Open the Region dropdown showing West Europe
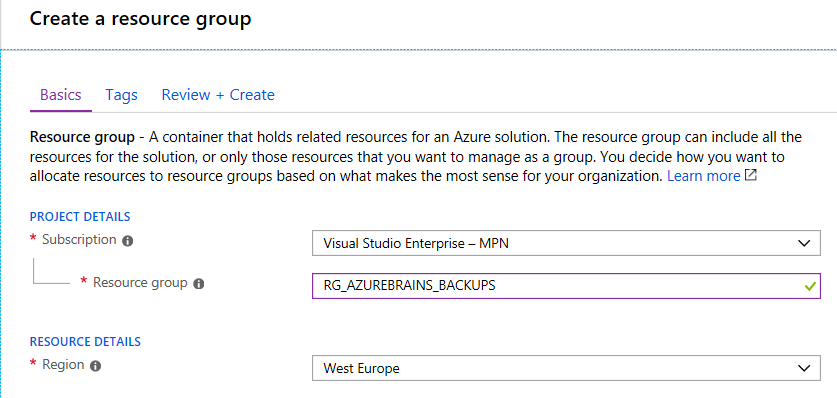 click(x=566, y=368)
